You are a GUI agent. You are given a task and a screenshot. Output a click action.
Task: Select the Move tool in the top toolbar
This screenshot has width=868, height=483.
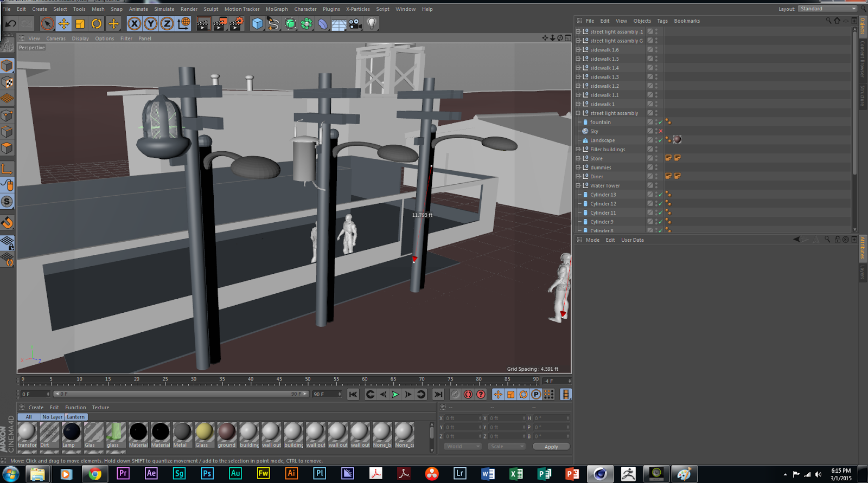[x=64, y=23]
